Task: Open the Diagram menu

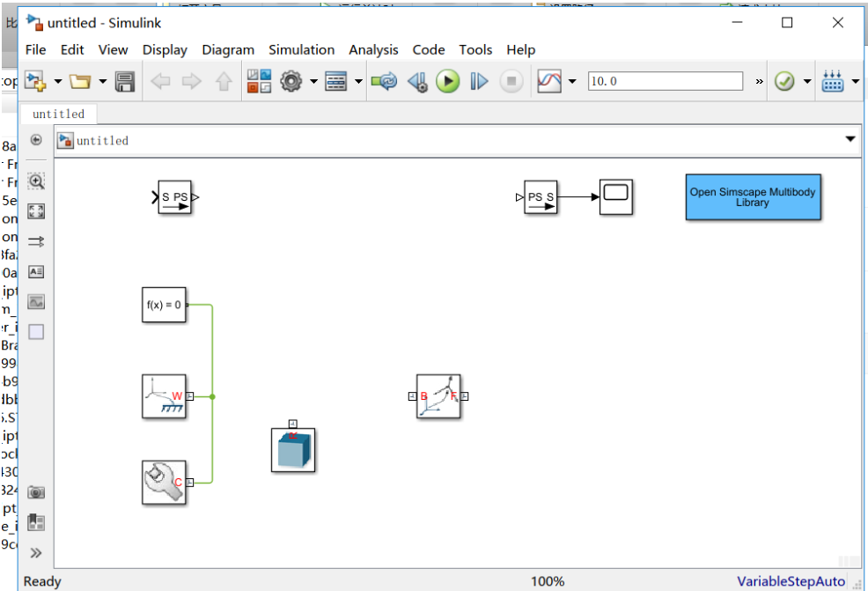Action: [x=228, y=50]
